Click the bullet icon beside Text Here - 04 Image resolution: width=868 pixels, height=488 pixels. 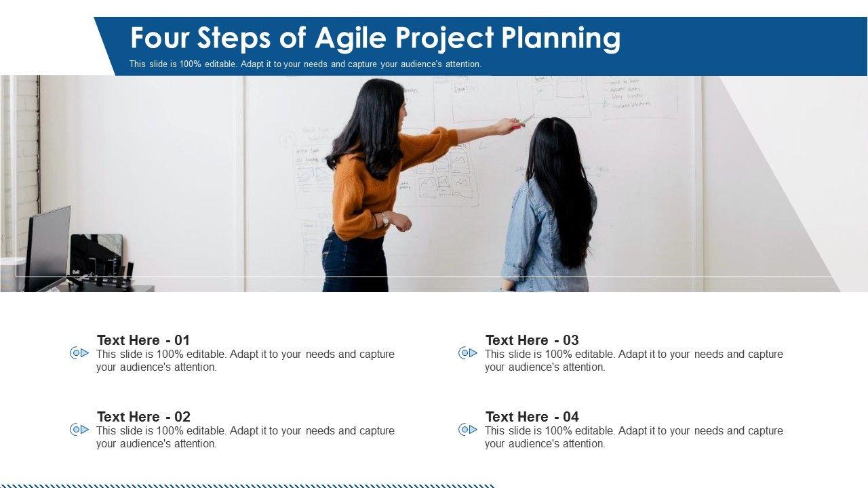tap(468, 430)
